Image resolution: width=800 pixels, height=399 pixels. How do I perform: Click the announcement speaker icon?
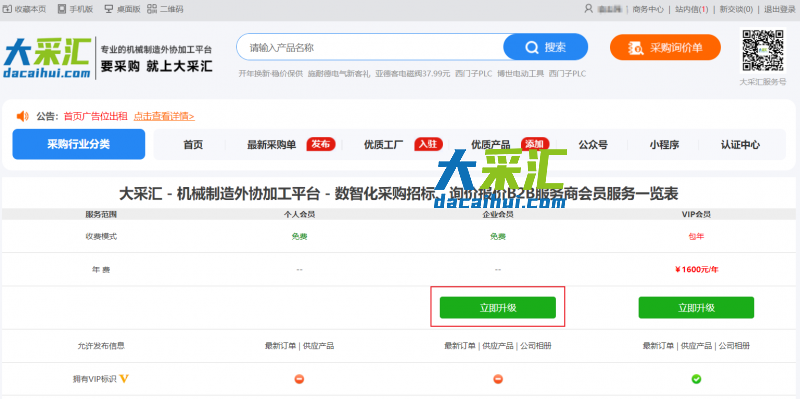click(22, 116)
